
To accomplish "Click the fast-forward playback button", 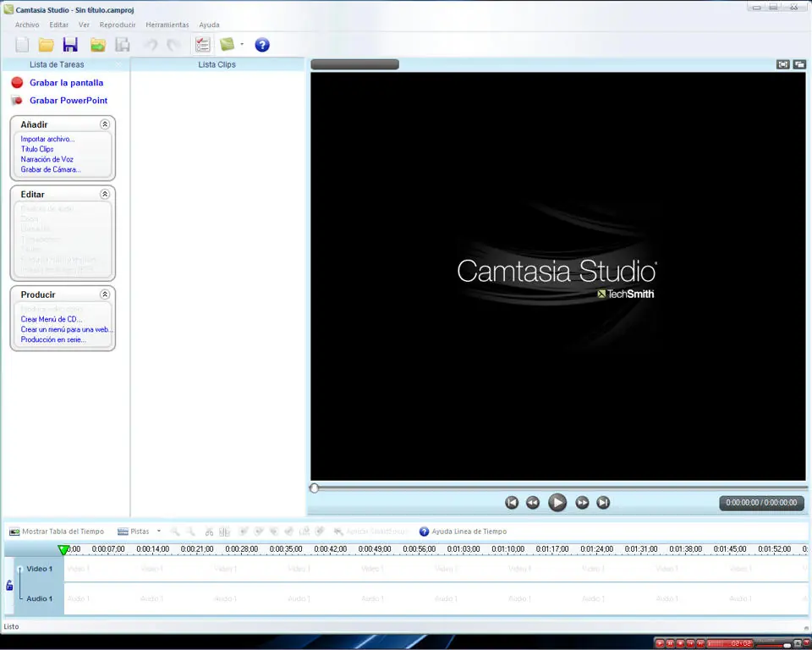I will (582, 502).
